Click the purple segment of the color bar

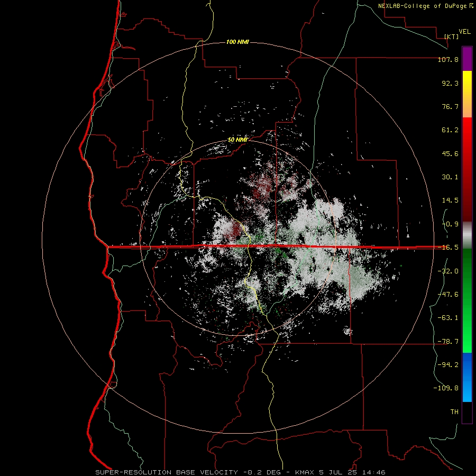[x=467, y=59]
